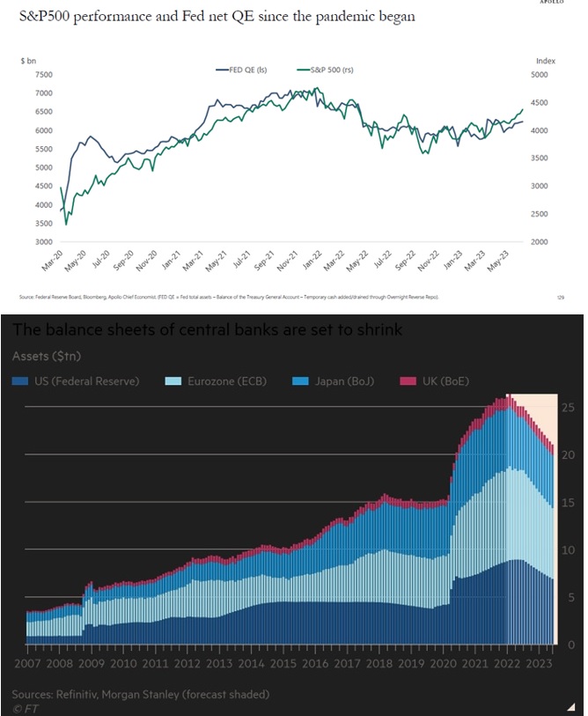
Task: Click the © FT copyright mark
Action: coord(26,707)
